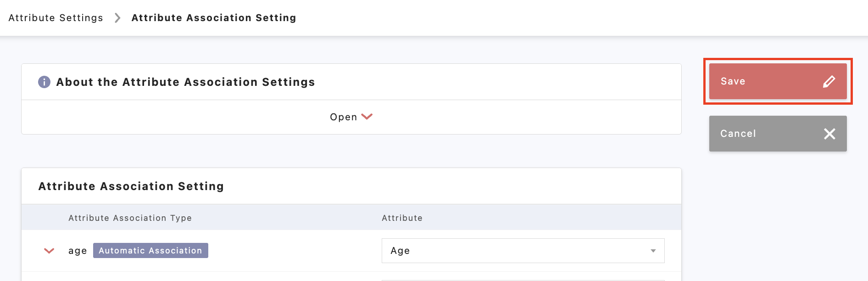Click the Age dropdown's small arrow
868x281 pixels.
tap(653, 251)
